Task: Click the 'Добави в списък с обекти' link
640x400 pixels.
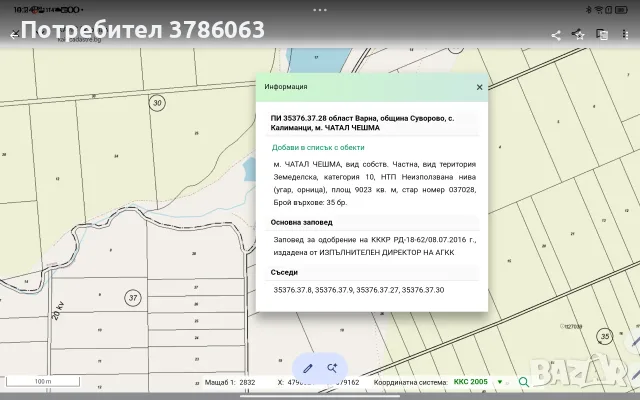Action: (x=318, y=147)
